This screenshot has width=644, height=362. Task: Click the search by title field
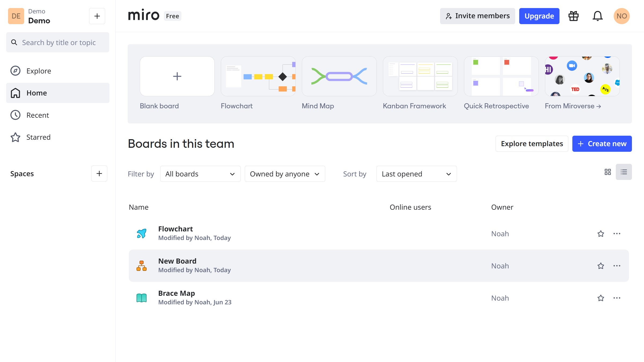pos(57,42)
